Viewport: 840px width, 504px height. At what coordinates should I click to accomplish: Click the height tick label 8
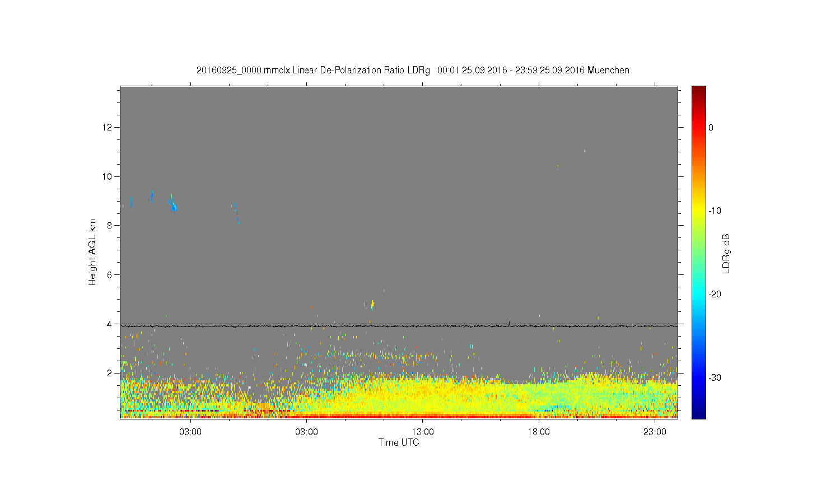click(110, 226)
